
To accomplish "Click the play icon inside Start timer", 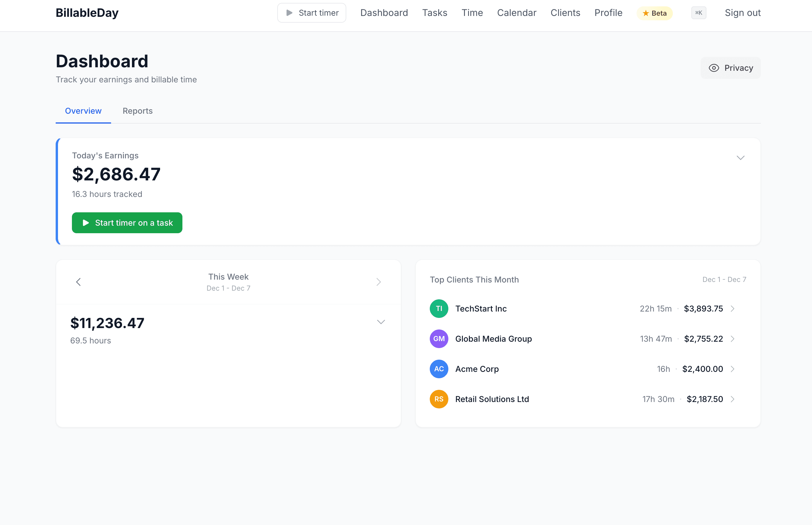I will point(289,12).
